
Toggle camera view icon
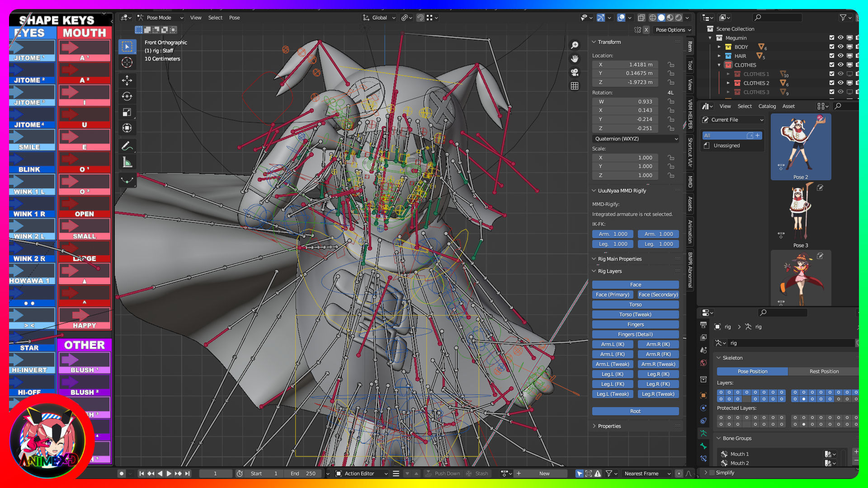575,72
